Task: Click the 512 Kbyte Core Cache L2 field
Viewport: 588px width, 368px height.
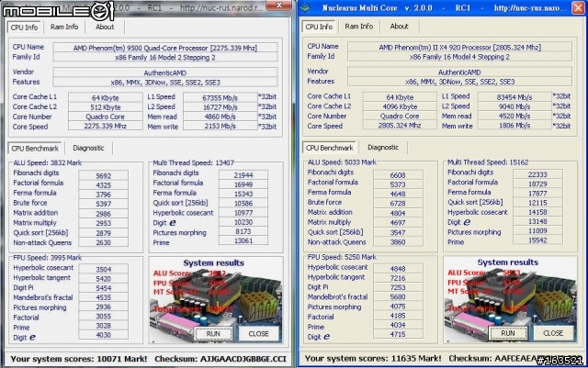Action: click(106, 107)
